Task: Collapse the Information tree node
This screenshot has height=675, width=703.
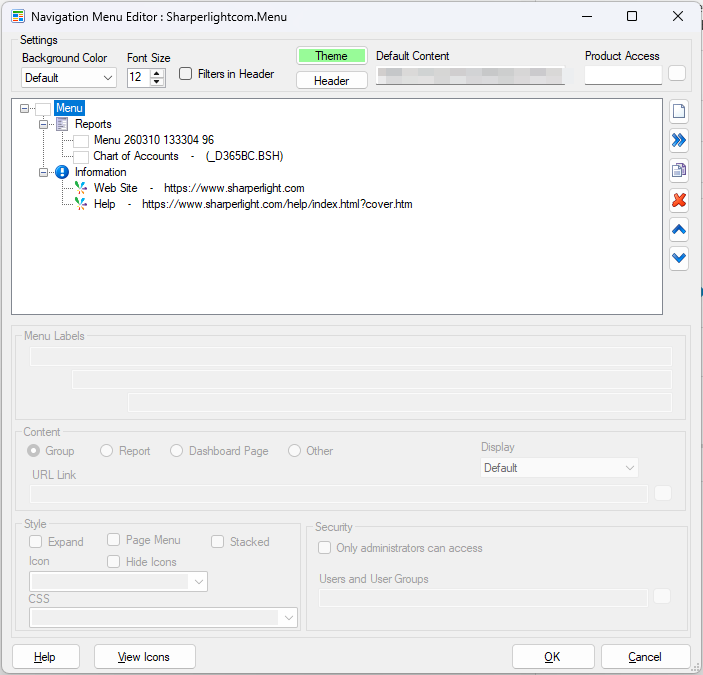Action: [43, 172]
